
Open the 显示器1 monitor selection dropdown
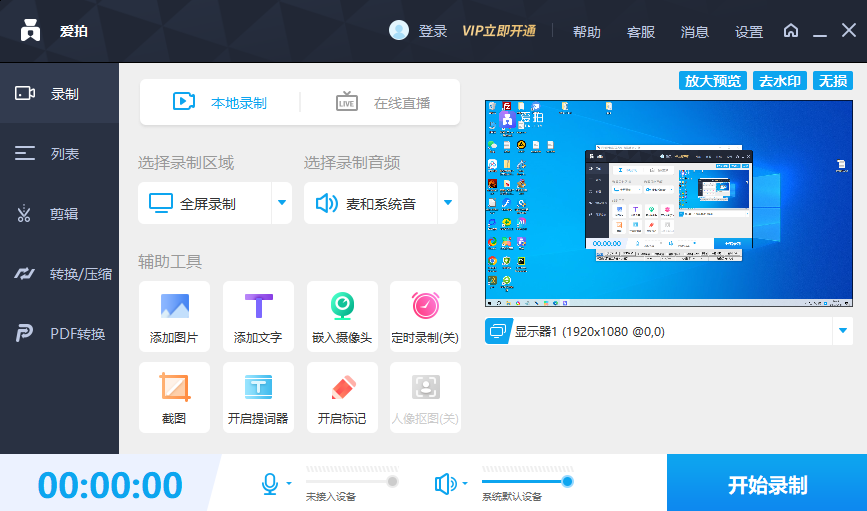point(843,331)
